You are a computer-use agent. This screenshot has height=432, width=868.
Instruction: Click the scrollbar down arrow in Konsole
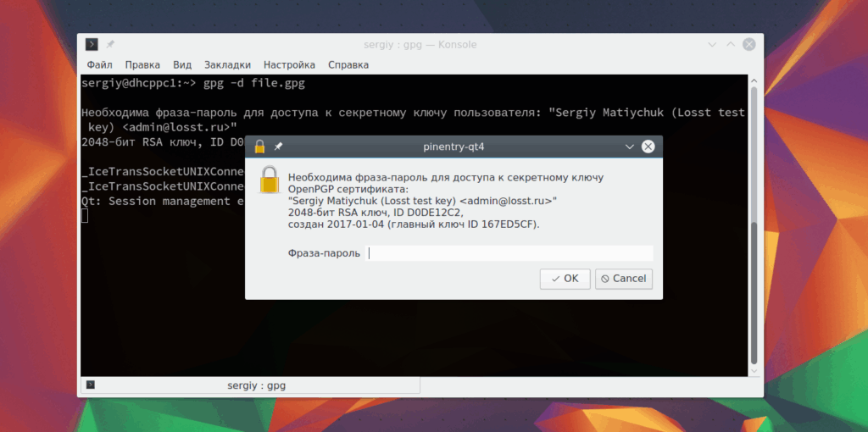tap(754, 371)
